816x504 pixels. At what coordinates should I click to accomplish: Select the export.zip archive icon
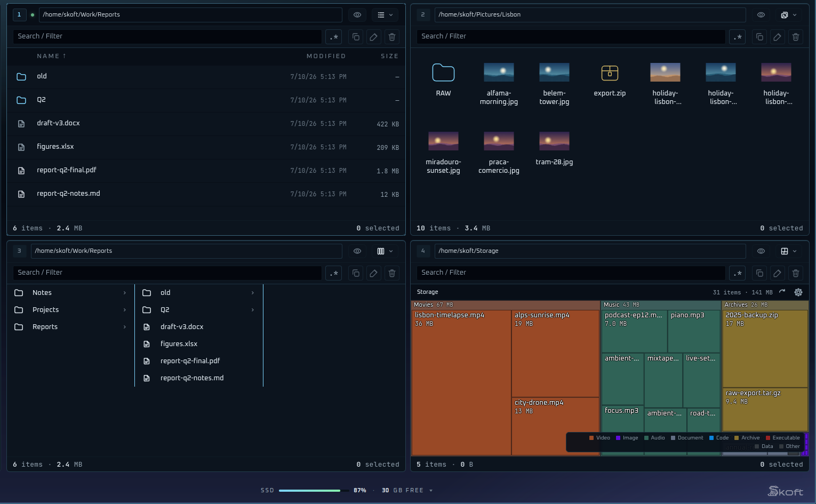[610, 73]
